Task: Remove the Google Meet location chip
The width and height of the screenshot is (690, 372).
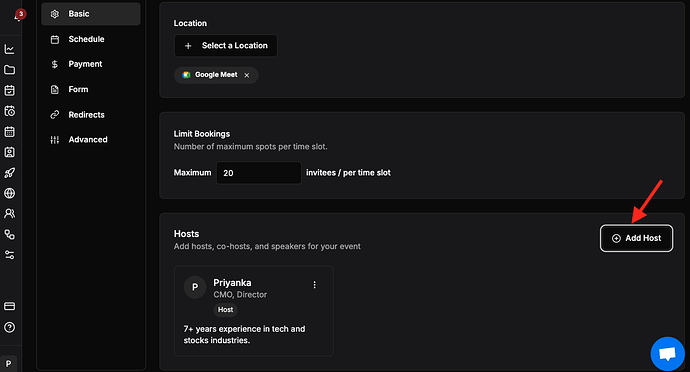Action: click(247, 75)
